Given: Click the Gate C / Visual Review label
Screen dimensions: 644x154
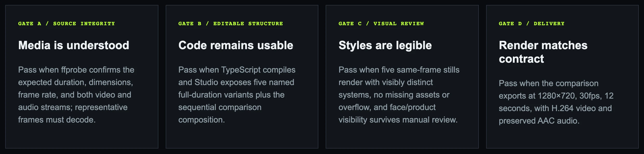Looking at the screenshot, I should 381,24.
